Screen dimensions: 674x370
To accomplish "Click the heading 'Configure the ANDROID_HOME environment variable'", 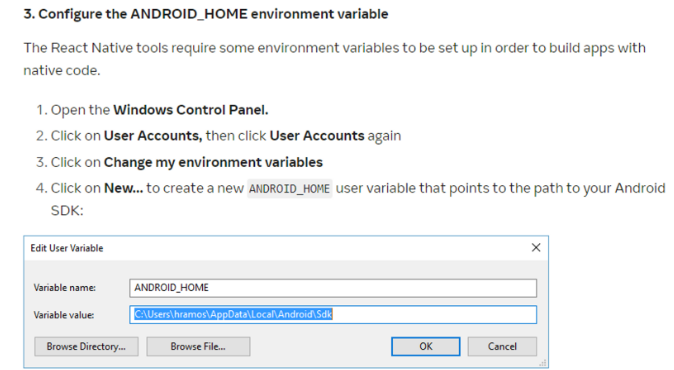I will click(x=206, y=14).
